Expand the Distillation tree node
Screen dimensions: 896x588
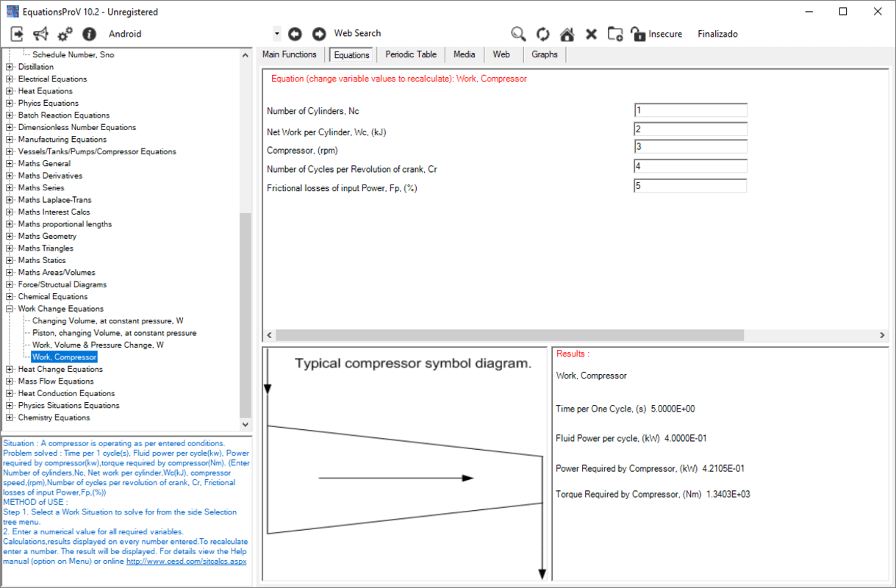[x=10, y=67]
